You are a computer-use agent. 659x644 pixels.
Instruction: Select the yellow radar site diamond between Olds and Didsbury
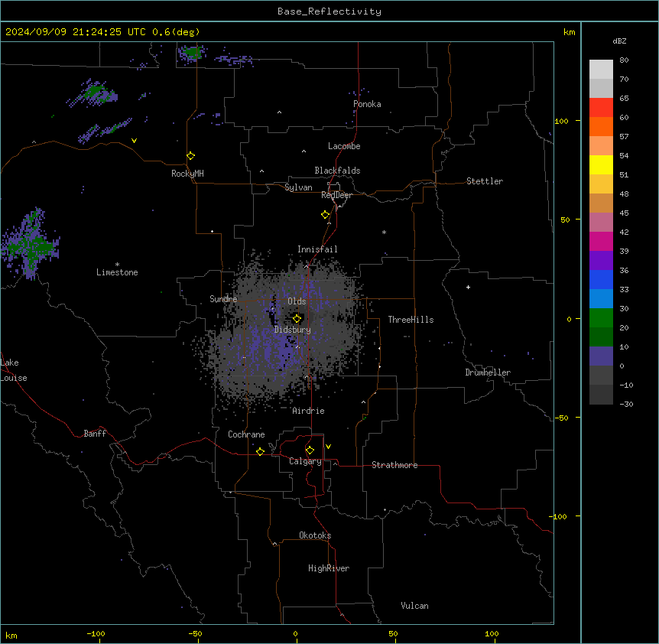coord(297,319)
